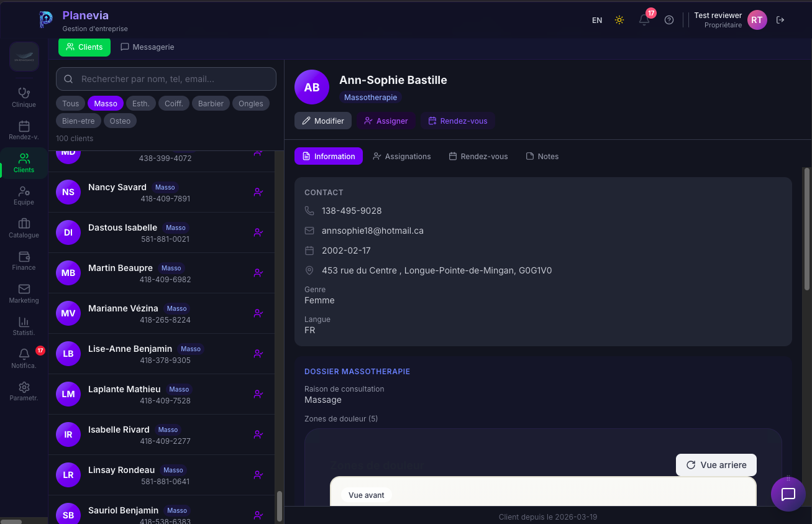Open Parametr. settings in sidebar

pyautogui.click(x=24, y=392)
